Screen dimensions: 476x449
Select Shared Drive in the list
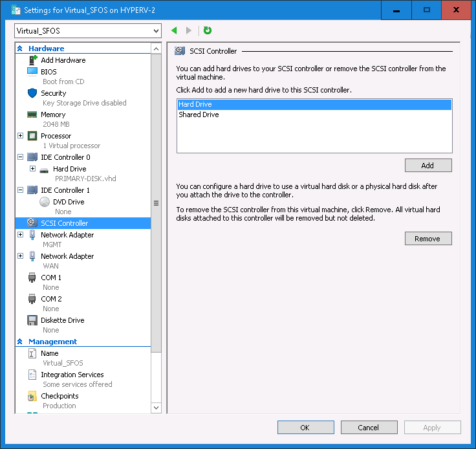tap(199, 115)
